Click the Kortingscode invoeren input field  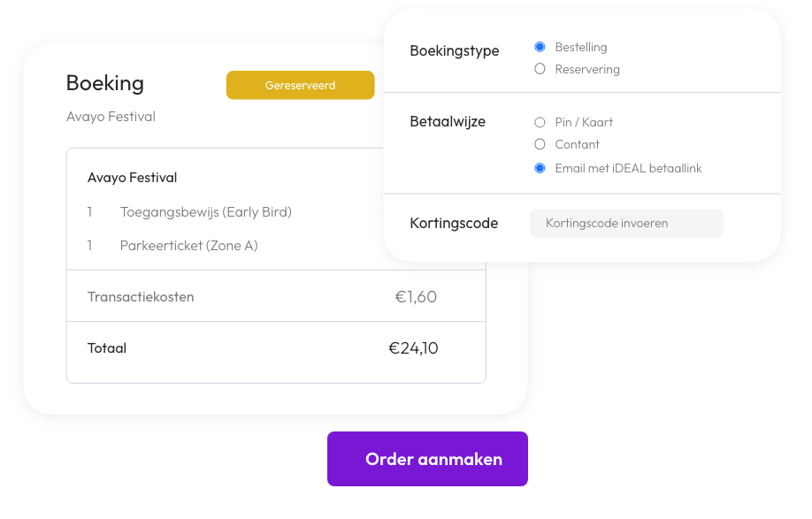[x=626, y=223]
